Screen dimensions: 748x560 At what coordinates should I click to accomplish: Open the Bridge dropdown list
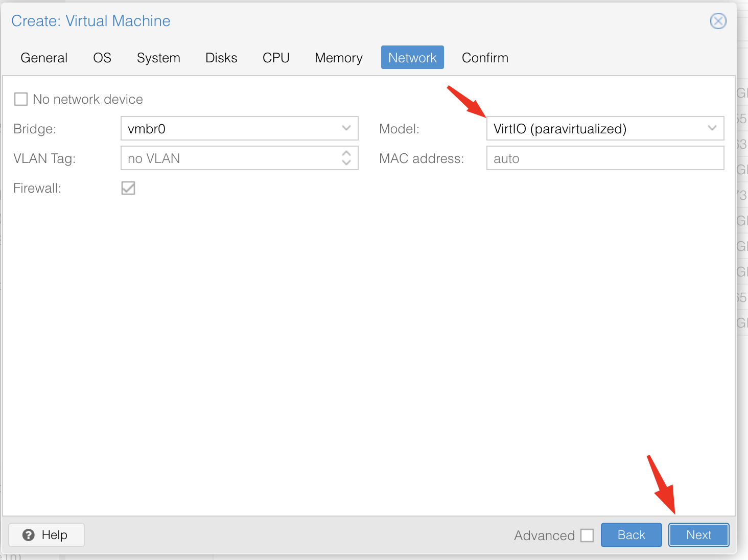coord(346,128)
